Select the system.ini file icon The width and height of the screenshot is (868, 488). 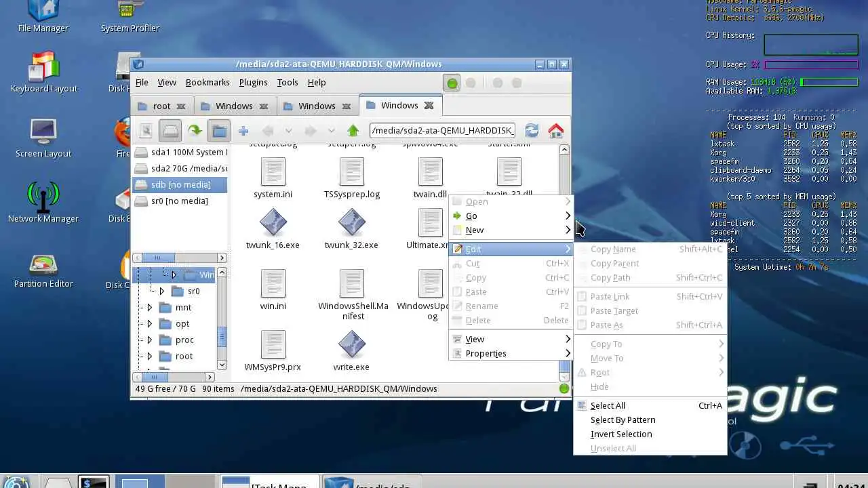273,171
